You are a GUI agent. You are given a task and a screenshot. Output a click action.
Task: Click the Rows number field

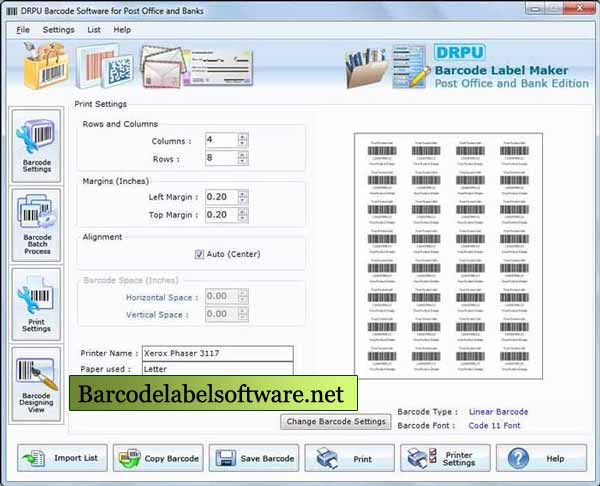coord(222,158)
